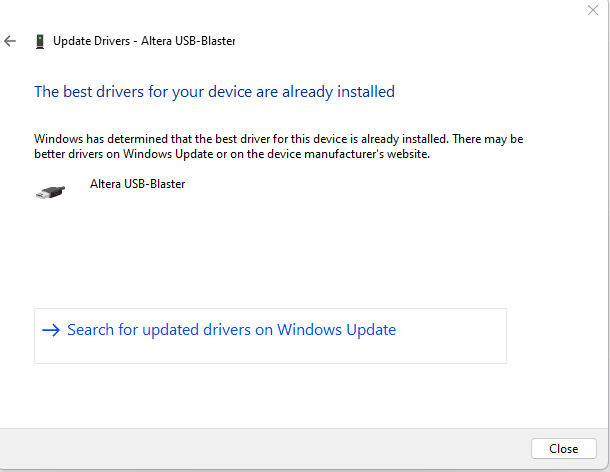Click the device icon beside Update Drivers title
Viewport: 610px width, 472px height.
pos(40,41)
